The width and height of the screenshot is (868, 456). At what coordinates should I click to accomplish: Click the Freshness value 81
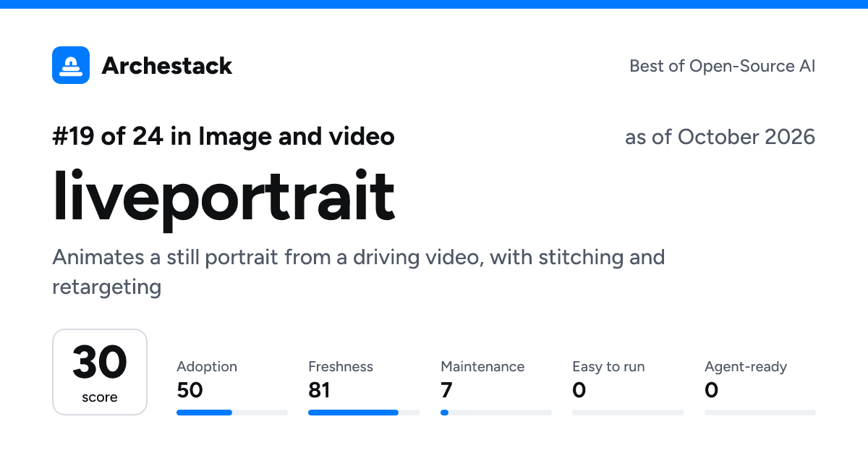pyautogui.click(x=320, y=391)
